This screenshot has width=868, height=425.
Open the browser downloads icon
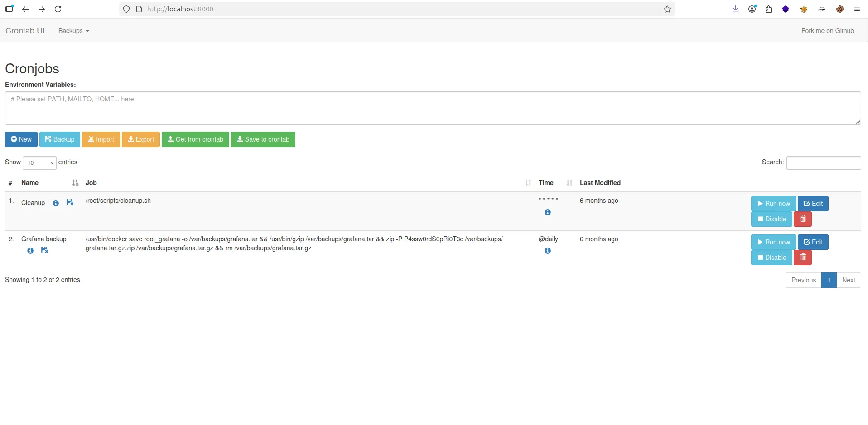(735, 9)
